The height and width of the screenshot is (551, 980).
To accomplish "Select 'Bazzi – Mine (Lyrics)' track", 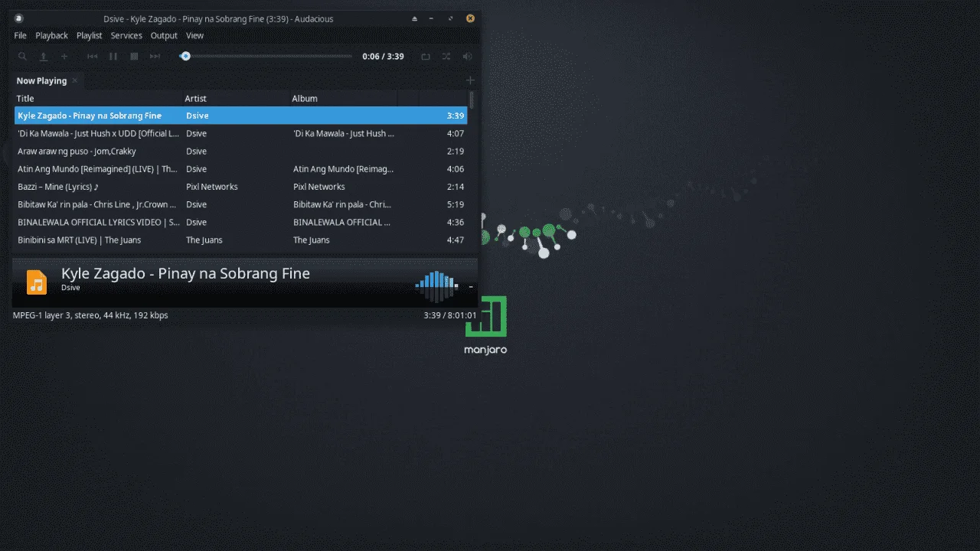I will 240,186.
